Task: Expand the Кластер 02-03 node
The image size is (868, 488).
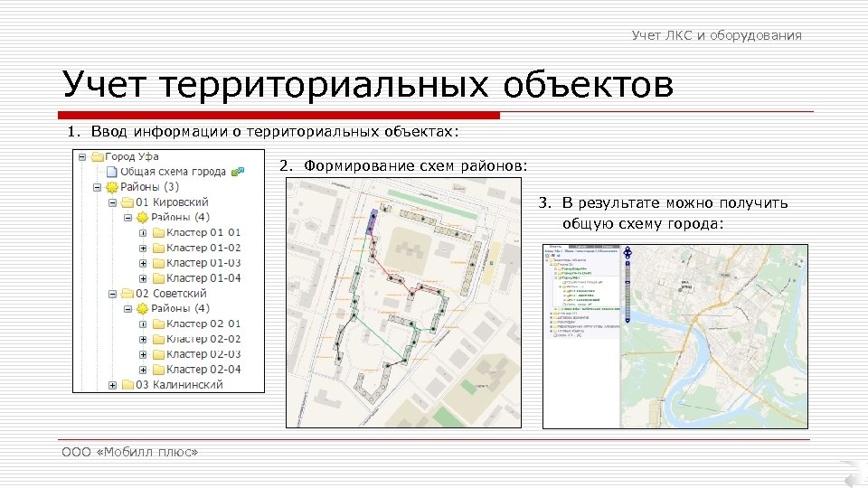Action: click(x=143, y=355)
